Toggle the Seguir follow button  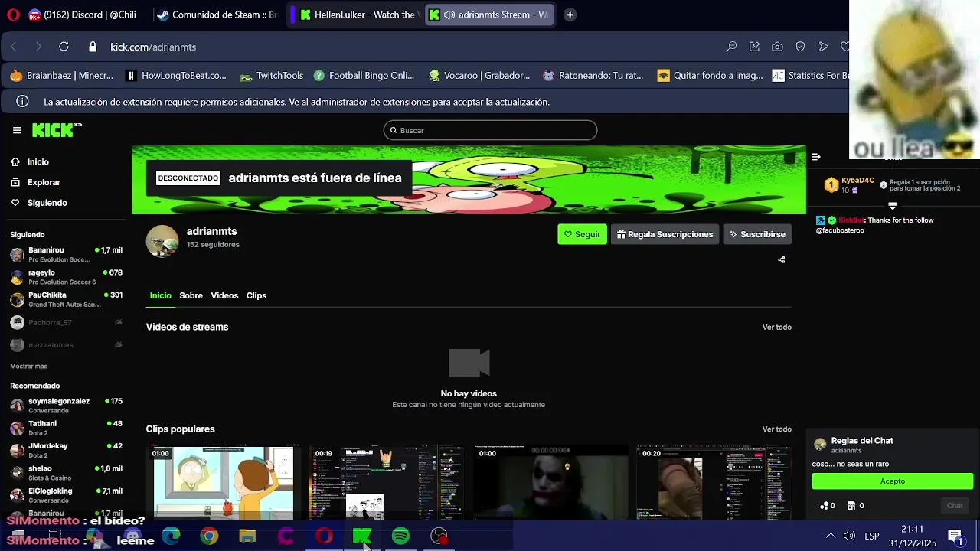(582, 234)
